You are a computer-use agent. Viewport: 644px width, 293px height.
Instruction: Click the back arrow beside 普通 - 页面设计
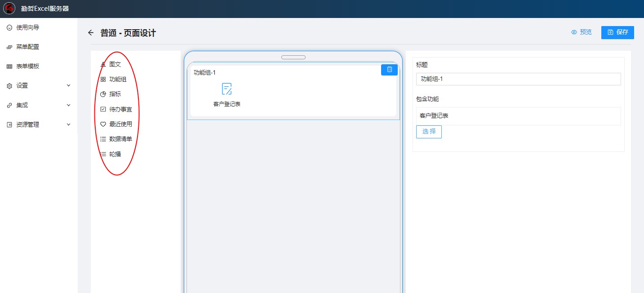91,33
